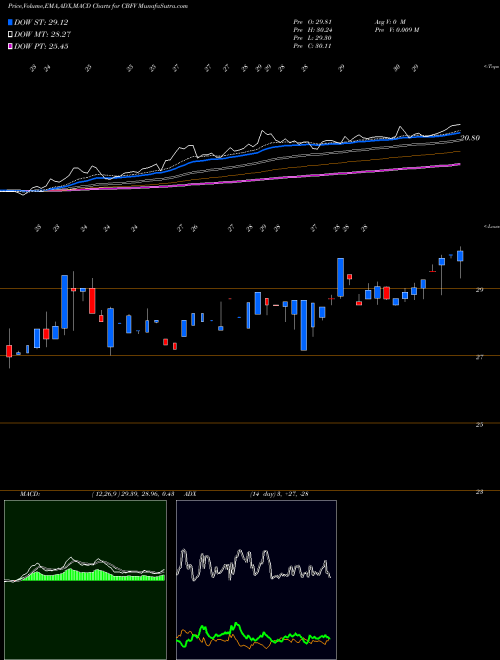Click the '<Lows' label at right edge
The width and height of the screenshot is (500, 660).
point(491,226)
